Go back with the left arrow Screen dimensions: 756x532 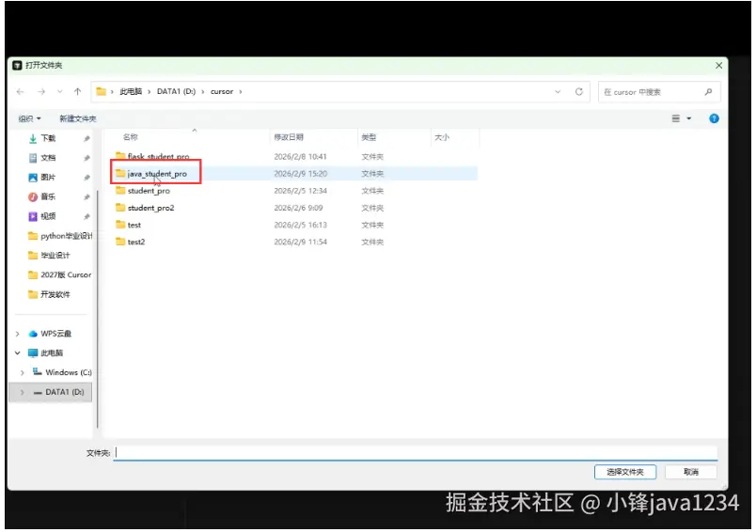21,91
